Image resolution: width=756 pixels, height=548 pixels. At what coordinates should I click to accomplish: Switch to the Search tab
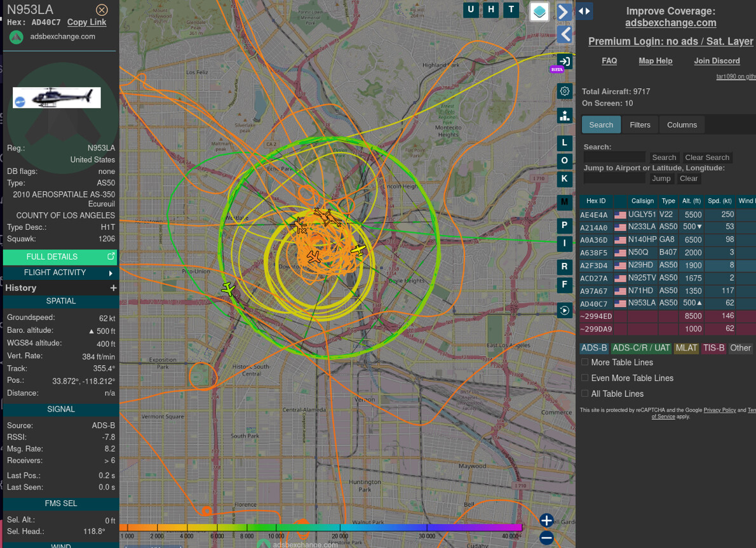click(x=601, y=125)
